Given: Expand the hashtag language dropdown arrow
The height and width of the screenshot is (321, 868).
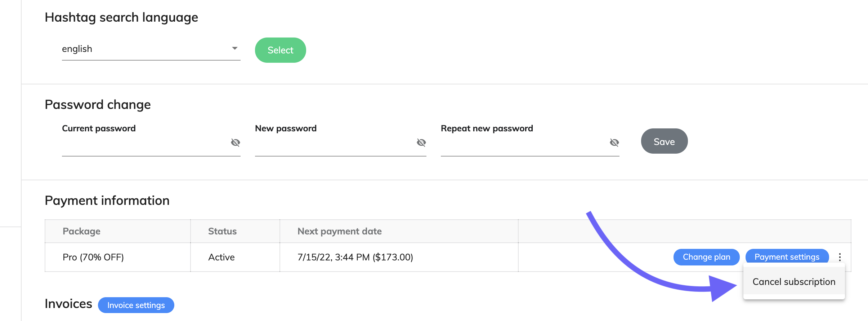Looking at the screenshot, I should [x=235, y=48].
